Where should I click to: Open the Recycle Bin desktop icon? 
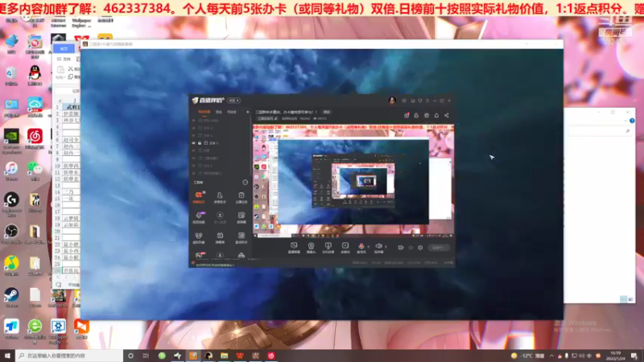coord(11,76)
